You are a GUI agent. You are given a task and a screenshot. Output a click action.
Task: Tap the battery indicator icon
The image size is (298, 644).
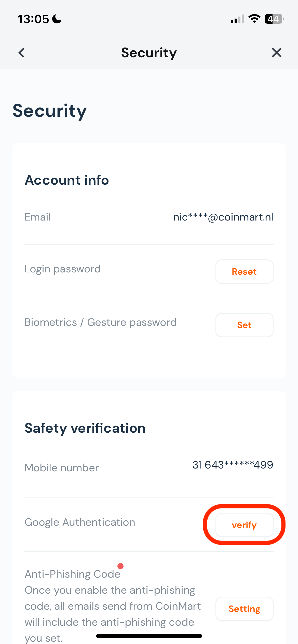point(274,19)
